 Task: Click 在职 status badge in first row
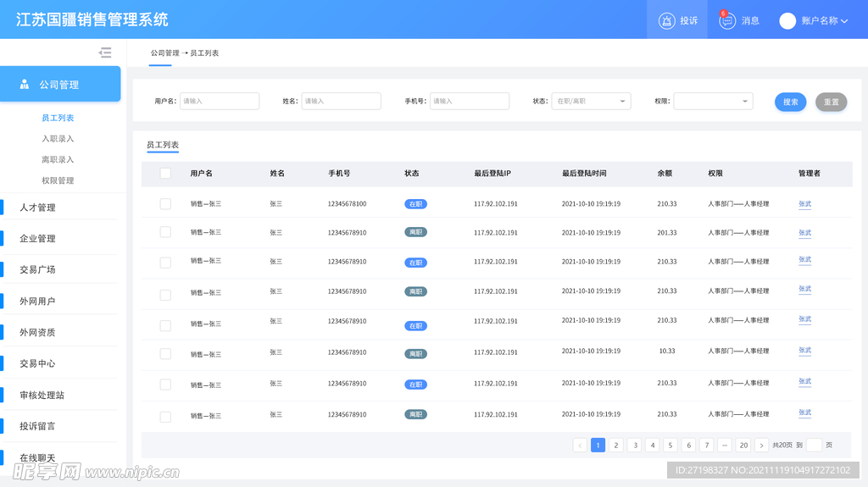coord(415,204)
